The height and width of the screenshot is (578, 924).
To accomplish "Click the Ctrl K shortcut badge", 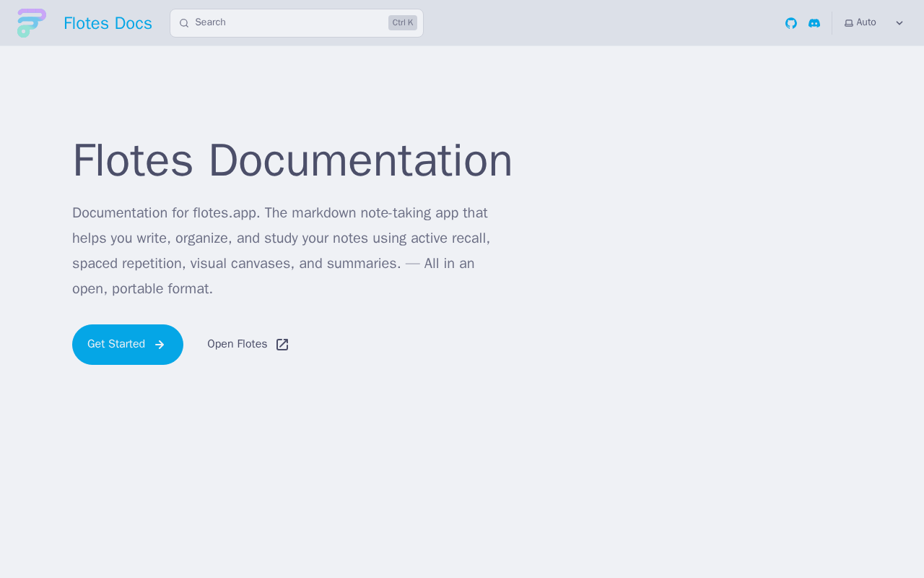I will [403, 23].
